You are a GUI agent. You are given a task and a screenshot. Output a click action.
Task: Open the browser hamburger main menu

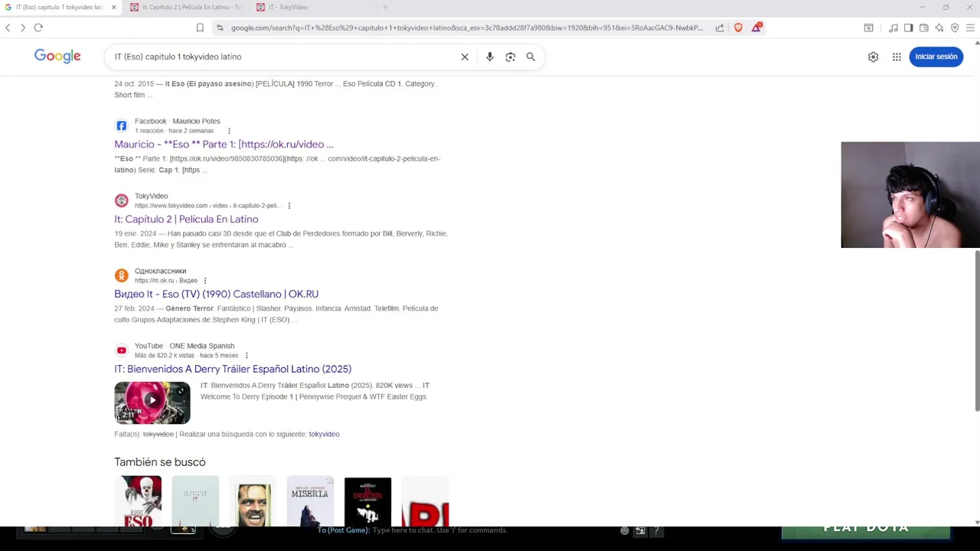970,28
